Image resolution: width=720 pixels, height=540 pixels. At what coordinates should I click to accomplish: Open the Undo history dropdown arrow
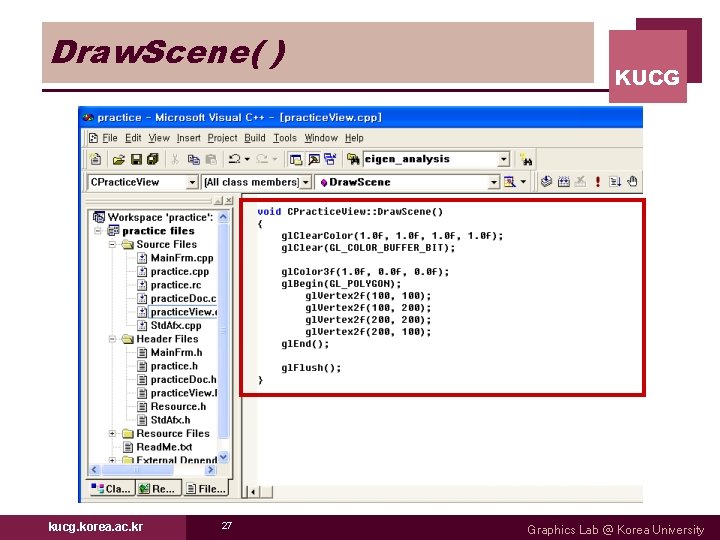(x=247, y=159)
